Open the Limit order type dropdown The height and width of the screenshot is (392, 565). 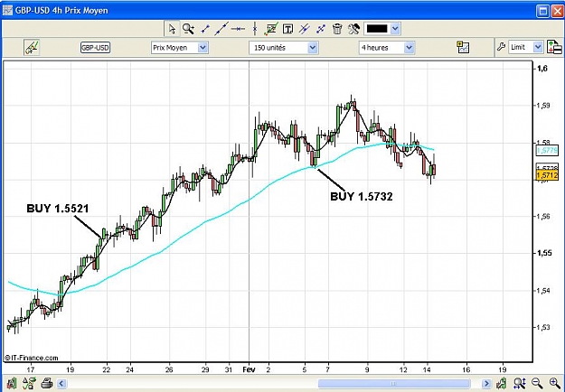pos(525,47)
